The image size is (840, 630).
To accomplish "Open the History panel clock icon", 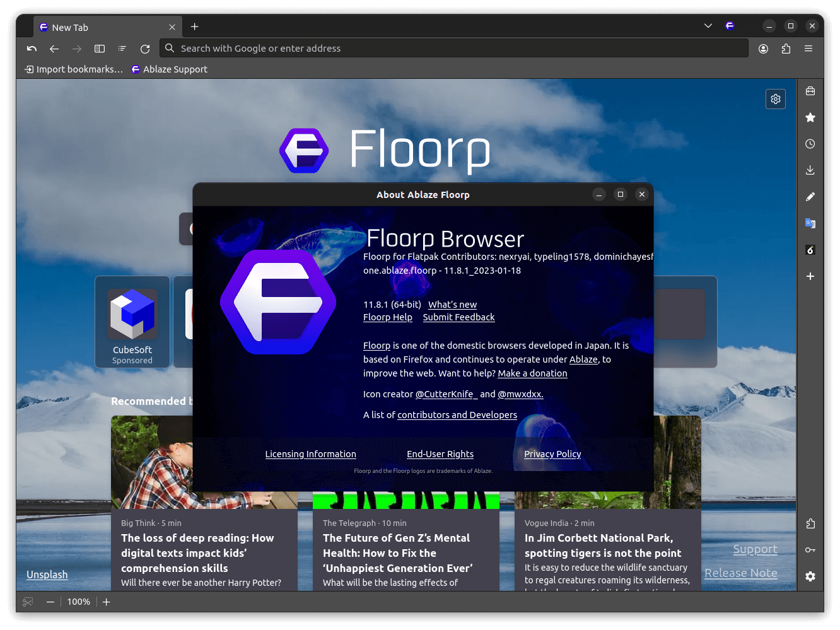I will [x=810, y=144].
